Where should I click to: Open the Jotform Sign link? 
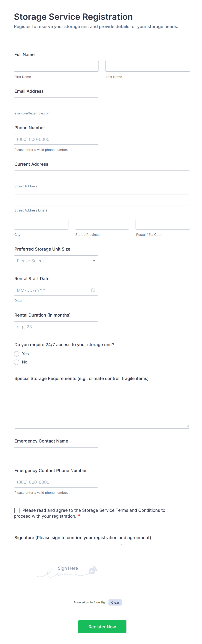[98, 603]
